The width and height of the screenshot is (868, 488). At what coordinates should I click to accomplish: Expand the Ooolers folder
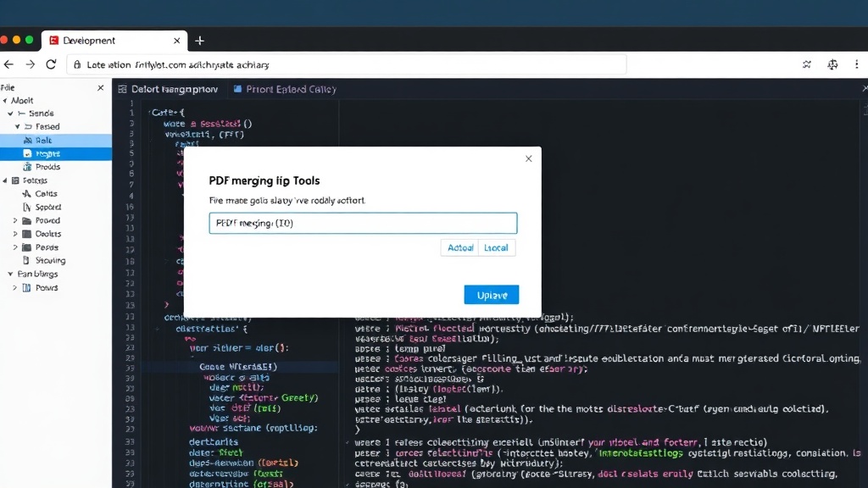tap(15, 234)
